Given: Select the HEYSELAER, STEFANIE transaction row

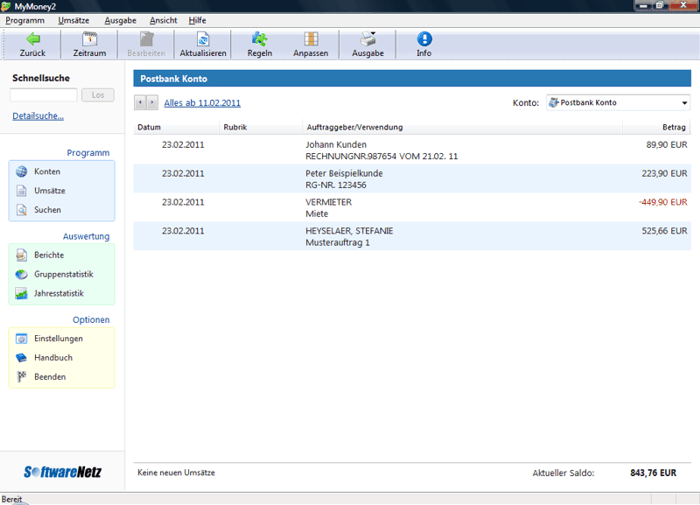Looking at the screenshot, I should pos(412,236).
